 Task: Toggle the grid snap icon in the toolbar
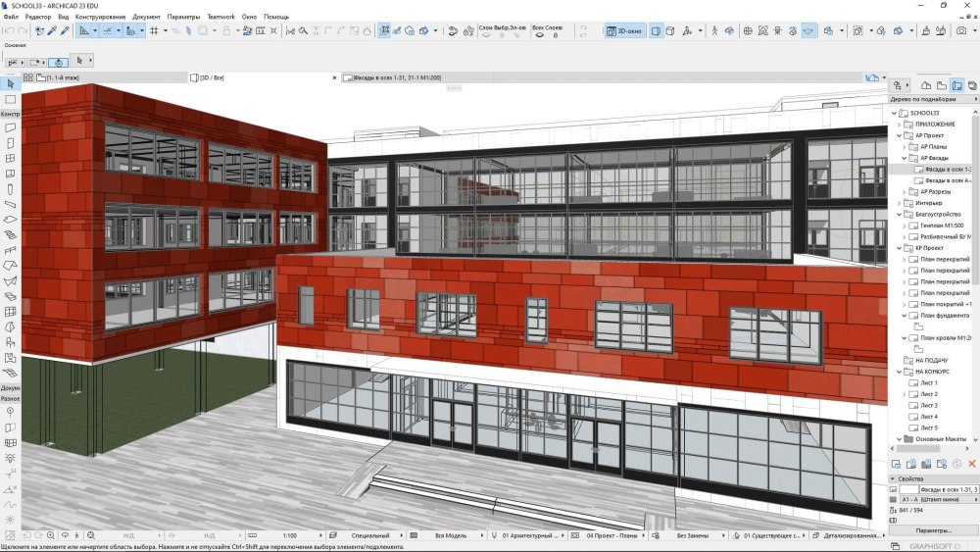154,30
